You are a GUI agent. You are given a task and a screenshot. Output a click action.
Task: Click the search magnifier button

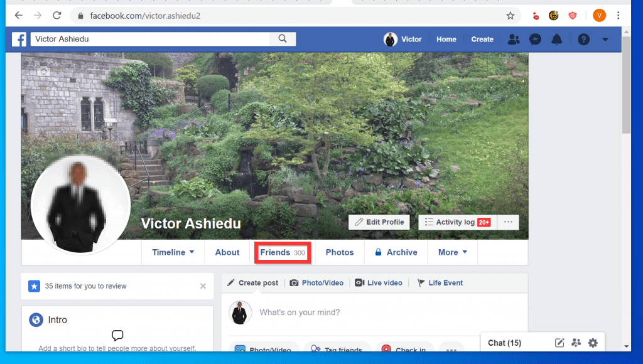[x=283, y=38]
